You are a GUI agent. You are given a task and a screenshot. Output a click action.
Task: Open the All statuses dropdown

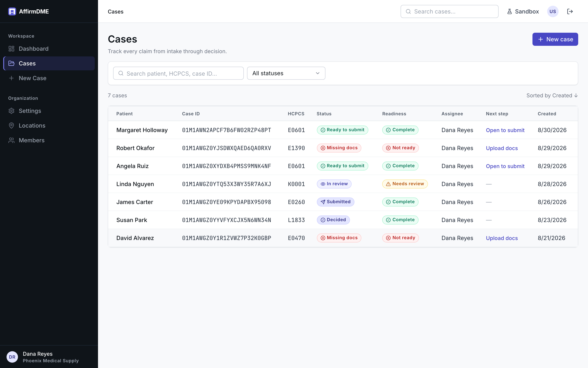pyautogui.click(x=286, y=73)
